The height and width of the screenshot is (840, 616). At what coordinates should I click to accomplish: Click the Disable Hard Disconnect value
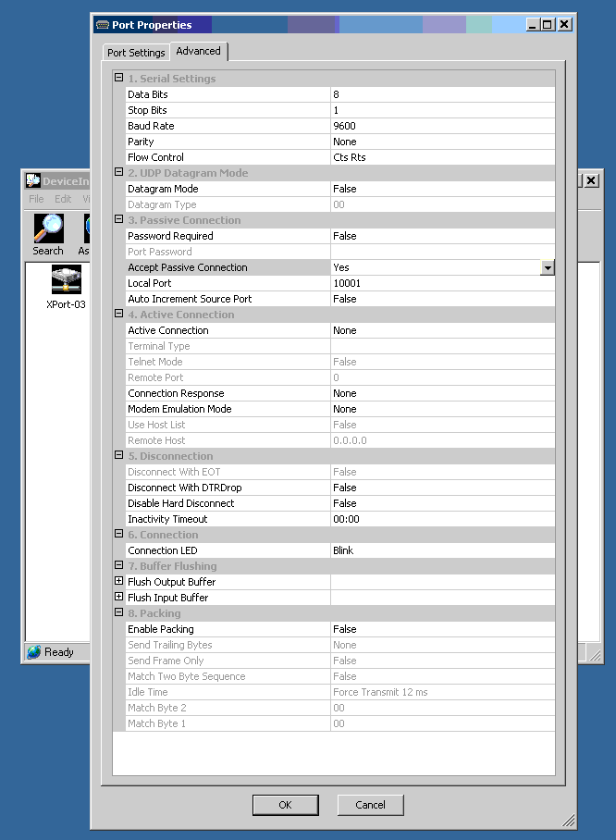(442, 503)
